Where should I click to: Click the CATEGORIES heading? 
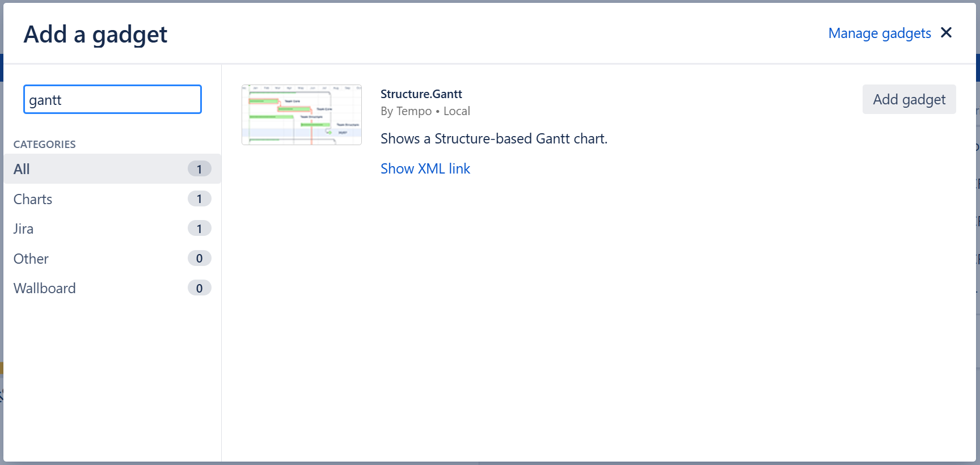tap(45, 144)
